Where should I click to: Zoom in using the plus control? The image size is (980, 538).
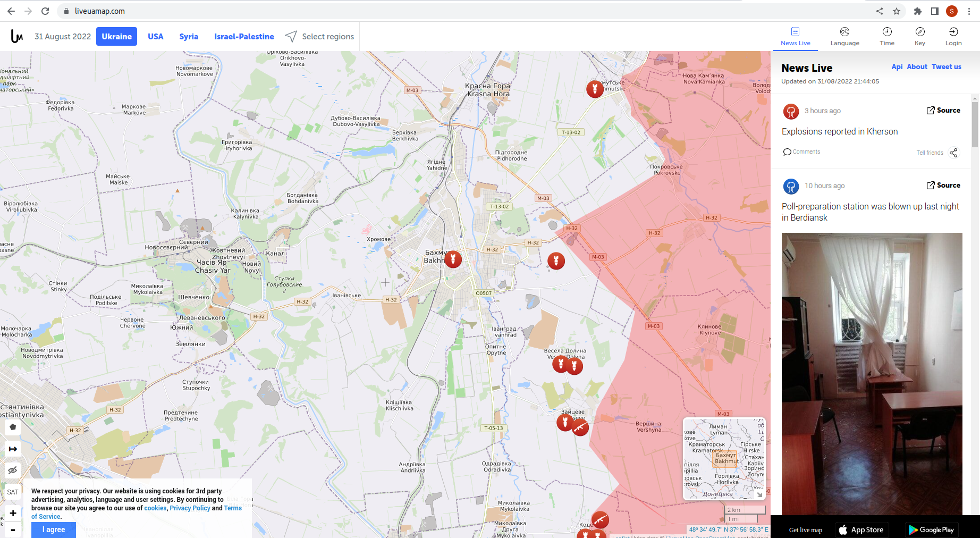pyautogui.click(x=12, y=512)
